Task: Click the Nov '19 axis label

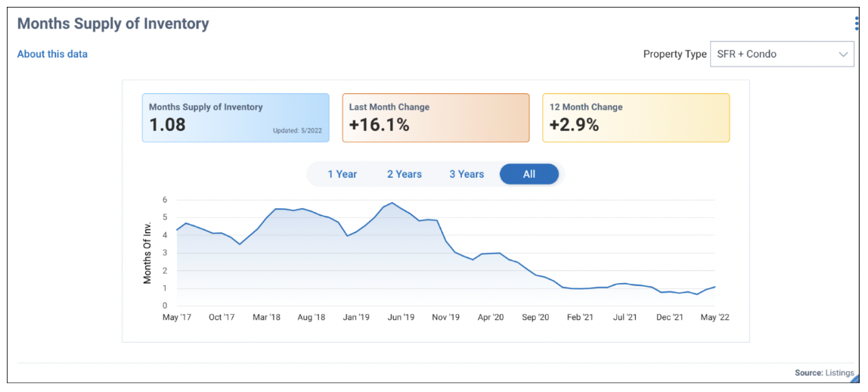Action: coord(445,317)
